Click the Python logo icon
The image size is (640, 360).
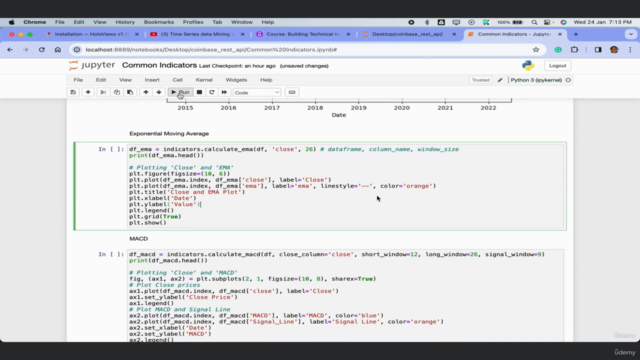point(528,65)
